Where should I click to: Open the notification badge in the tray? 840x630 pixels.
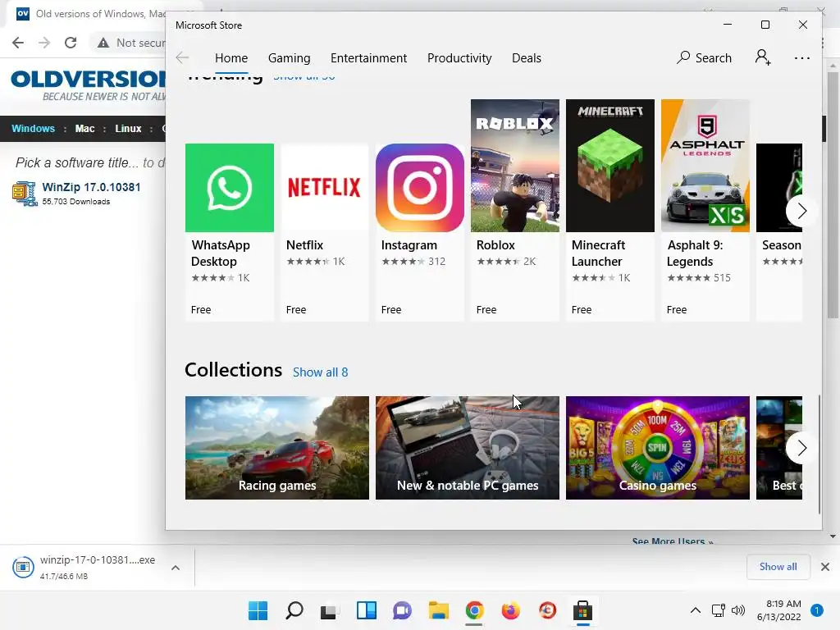click(817, 610)
